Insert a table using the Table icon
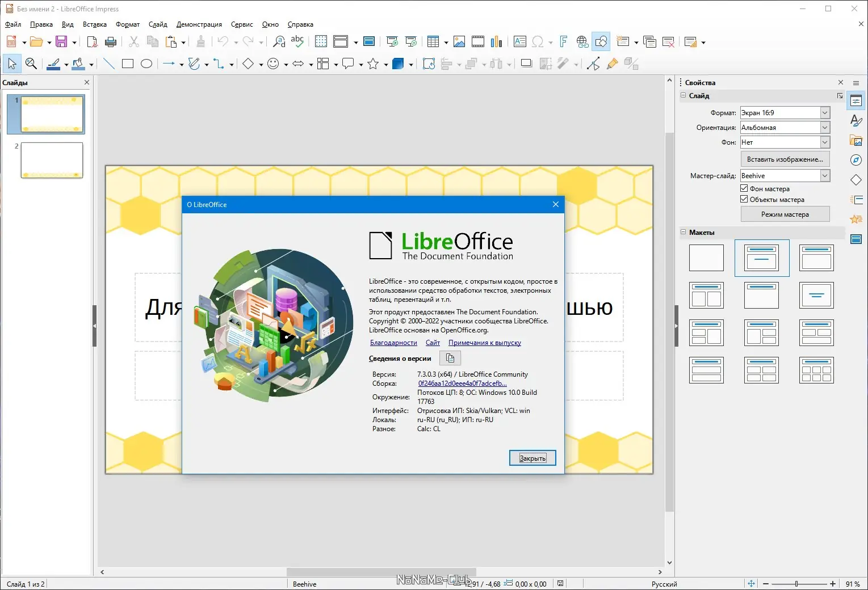The height and width of the screenshot is (590, 868). (433, 41)
